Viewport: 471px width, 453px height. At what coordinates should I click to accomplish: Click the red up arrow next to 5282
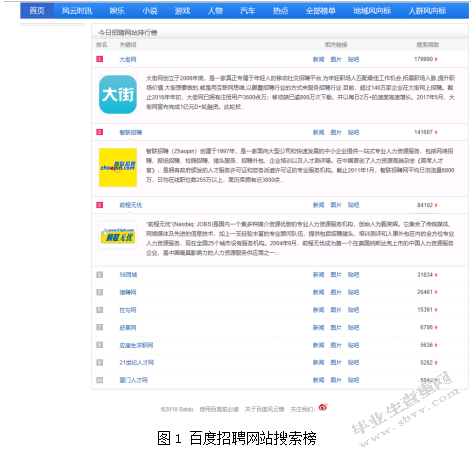(x=436, y=363)
